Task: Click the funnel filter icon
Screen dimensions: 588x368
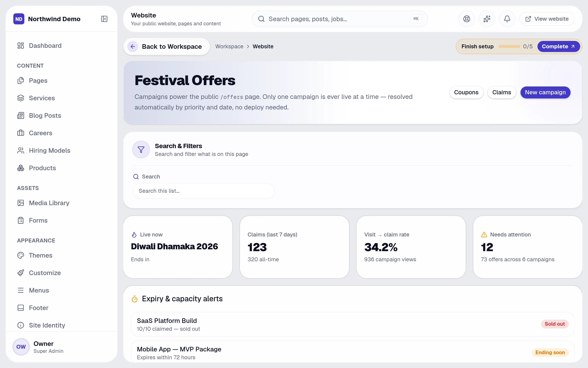Action: click(141, 149)
